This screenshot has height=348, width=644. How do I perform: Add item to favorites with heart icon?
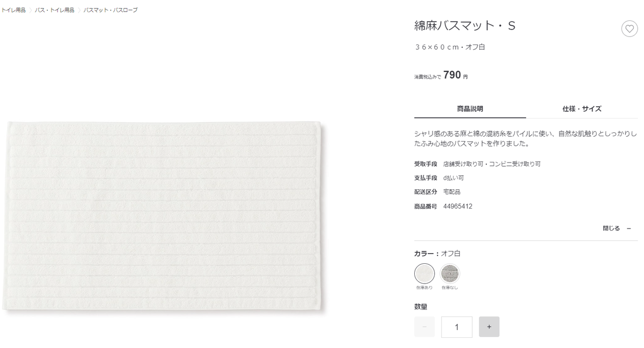(630, 28)
